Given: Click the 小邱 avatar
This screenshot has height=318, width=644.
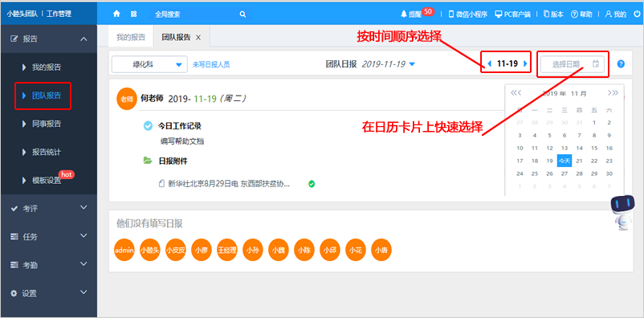Looking at the screenshot, I should tap(330, 250).
